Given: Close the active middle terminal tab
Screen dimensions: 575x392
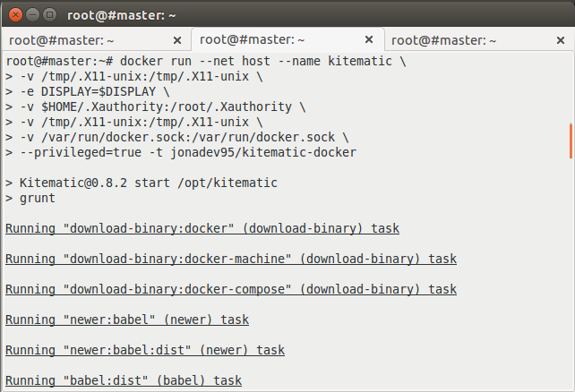Looking at the screenshot, I should (369, 39).
